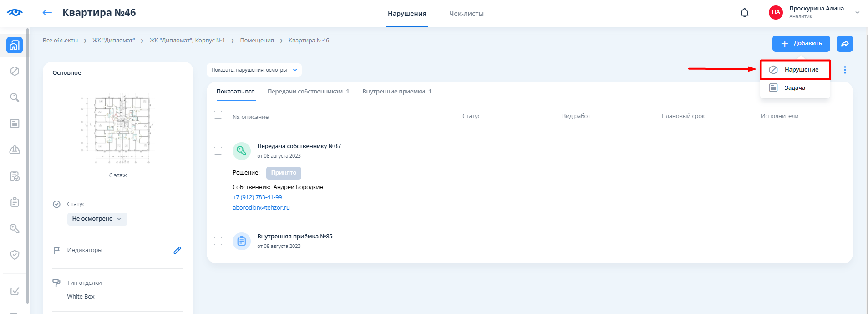Check the Внутренняя приёмка №85 row checkbox
Viewport: 868px width, 314px height.
(218, 241)
